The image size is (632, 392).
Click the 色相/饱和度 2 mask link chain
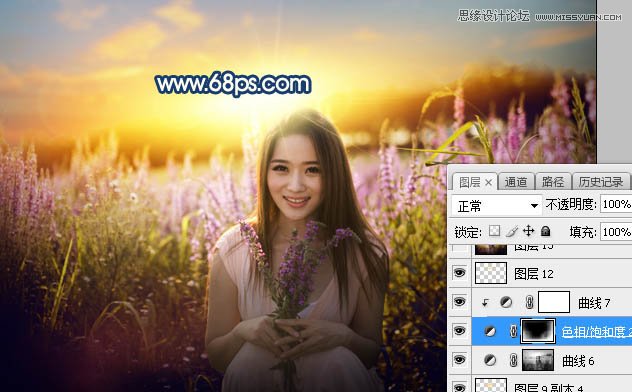click(514, 331)
